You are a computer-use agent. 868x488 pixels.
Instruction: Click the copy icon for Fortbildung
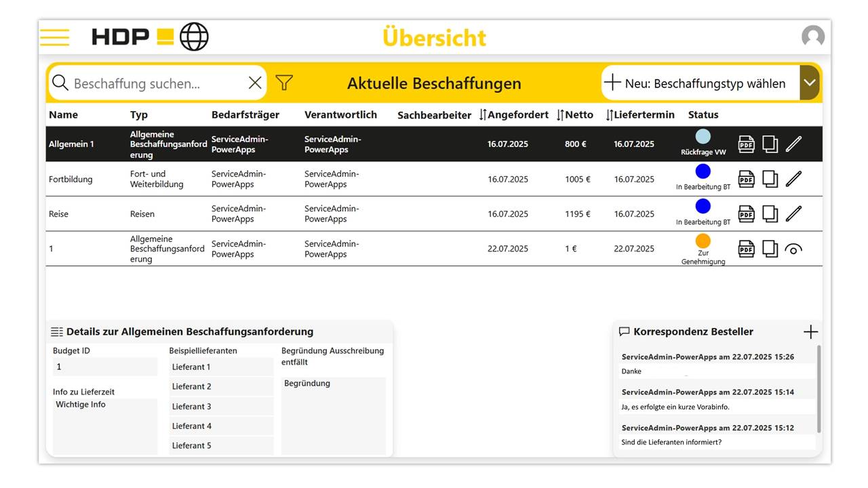pyautogui.click(x=770, y=179)
